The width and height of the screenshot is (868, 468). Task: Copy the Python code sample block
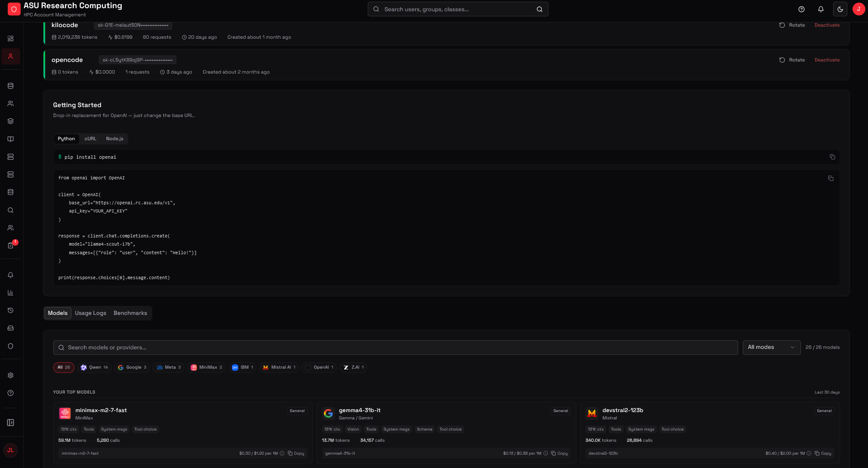pyautogui.click(x=831, y=179)
